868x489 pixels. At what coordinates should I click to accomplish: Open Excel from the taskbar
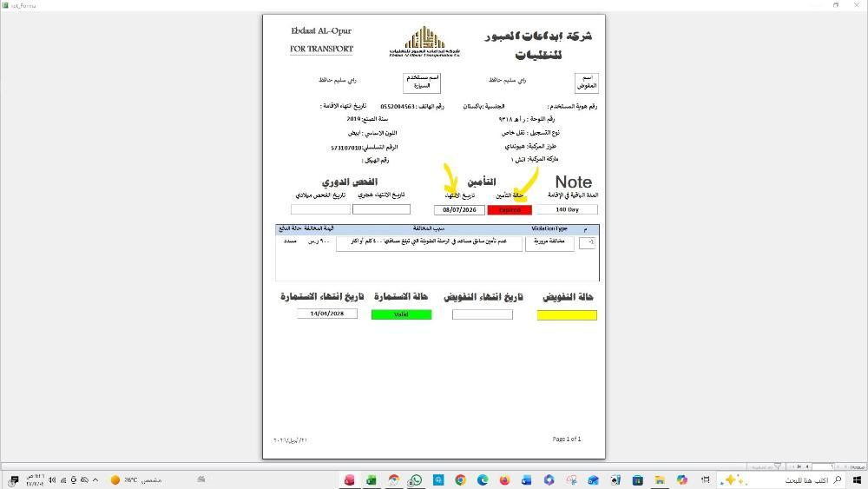(x=372, y=480)
